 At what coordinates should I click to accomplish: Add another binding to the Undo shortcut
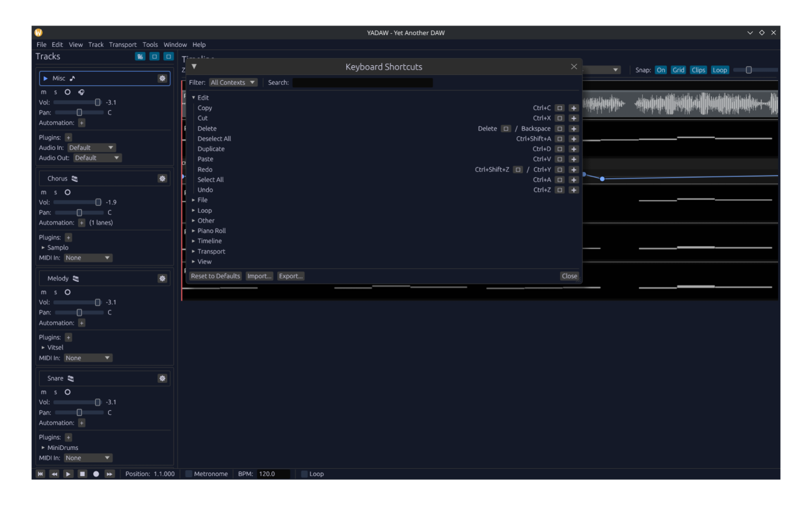tap(573, 190)
